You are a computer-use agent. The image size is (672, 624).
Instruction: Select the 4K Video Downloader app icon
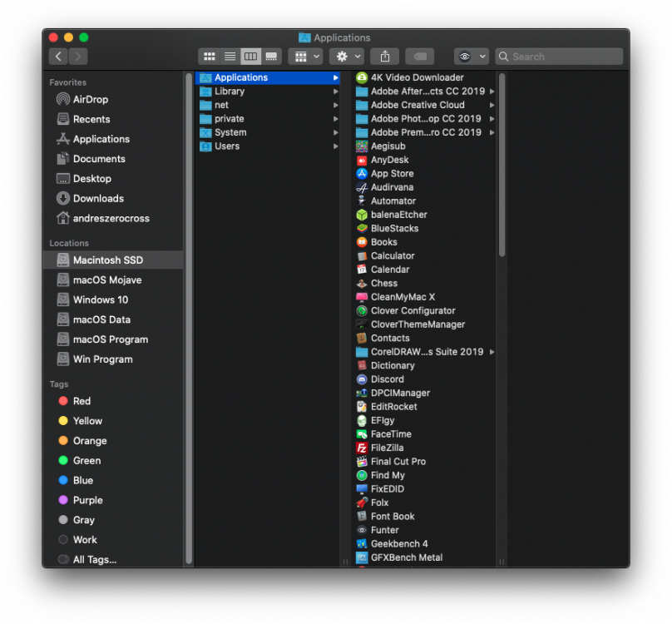[362, 77]
